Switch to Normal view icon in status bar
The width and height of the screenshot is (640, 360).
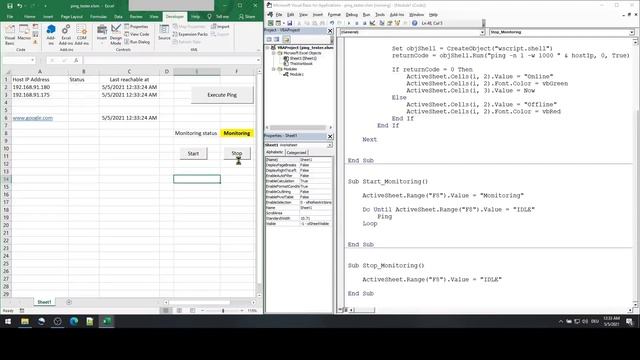(166, 311)
